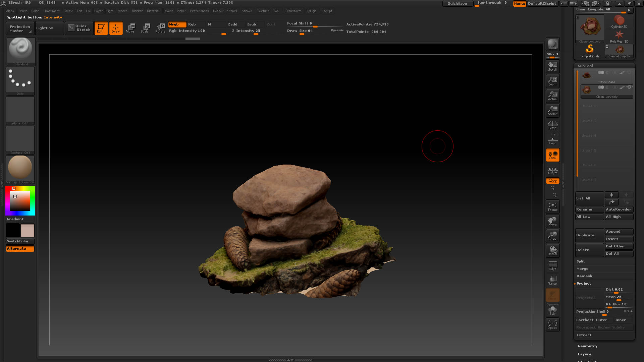Select the Raw-Scan1 subtool row
644x362 pixels.
click(607, 77)
